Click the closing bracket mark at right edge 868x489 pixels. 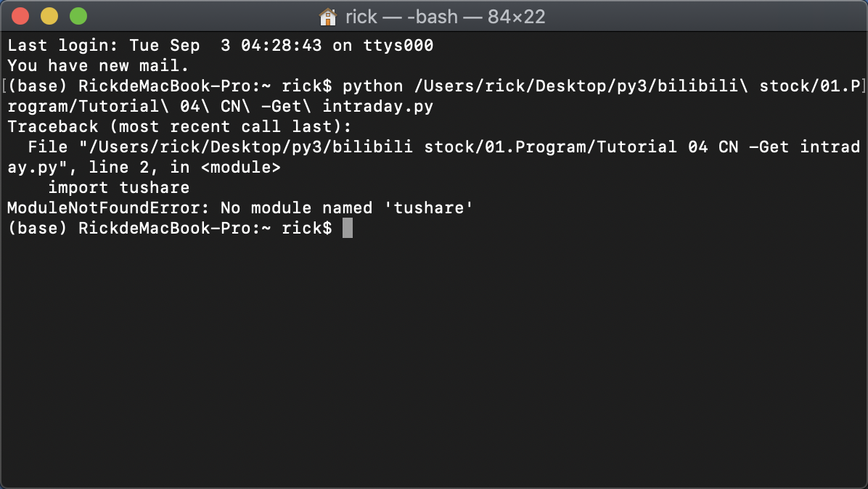point(863,86)
